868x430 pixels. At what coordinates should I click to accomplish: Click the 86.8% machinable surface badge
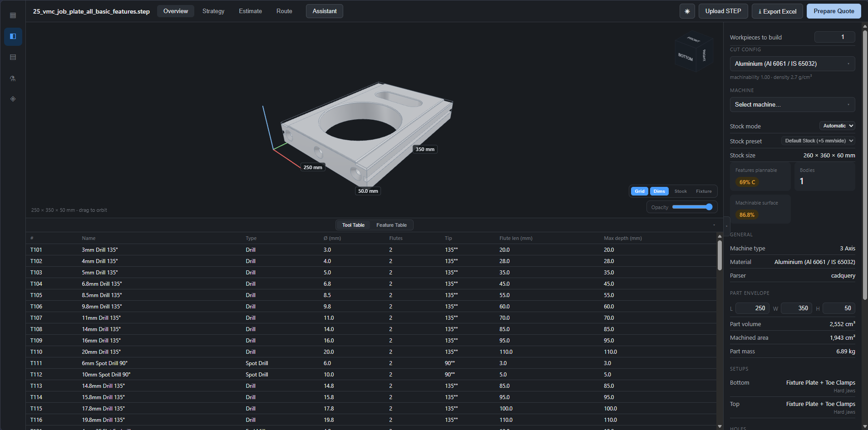click(747, 215)
